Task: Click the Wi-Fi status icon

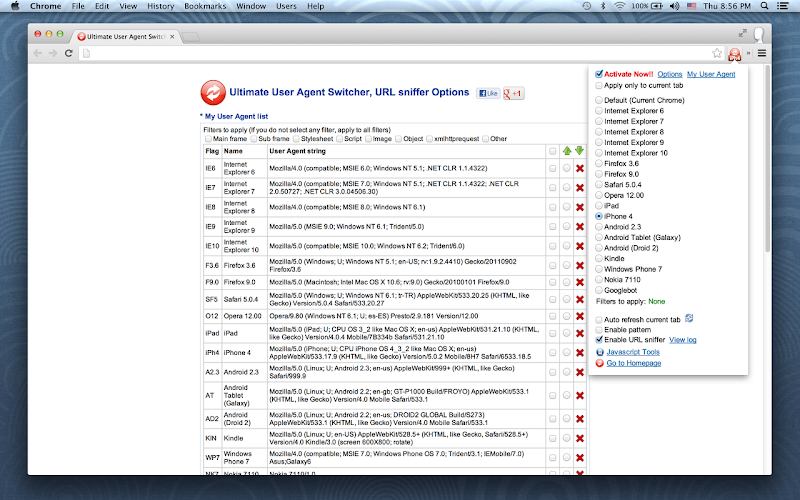Action: point(619,6)
